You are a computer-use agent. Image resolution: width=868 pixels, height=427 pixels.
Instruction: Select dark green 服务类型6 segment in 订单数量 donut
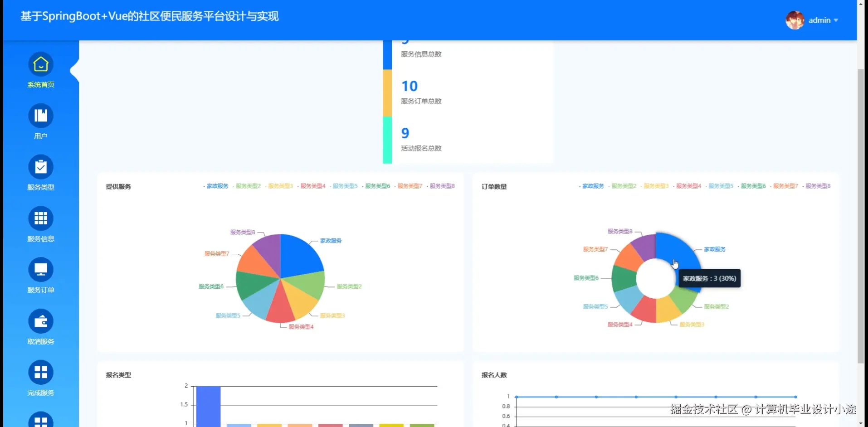pos(624,278)
